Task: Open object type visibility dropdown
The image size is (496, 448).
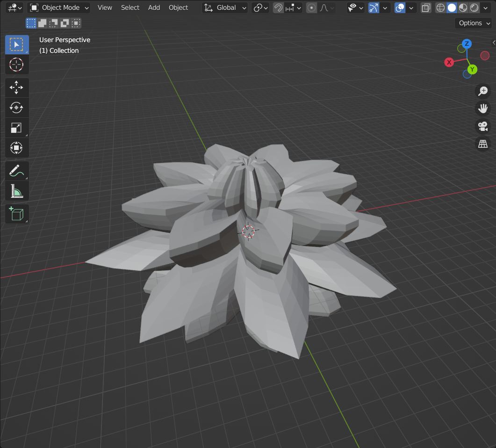Action: pyautogui.click(x=355, y=7)
